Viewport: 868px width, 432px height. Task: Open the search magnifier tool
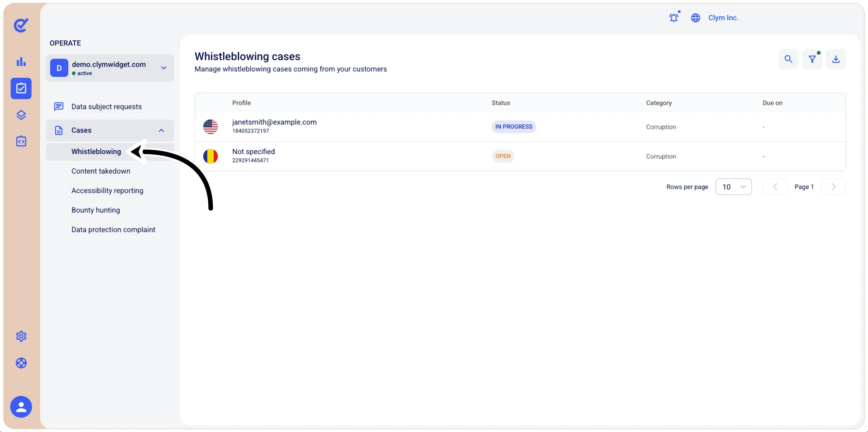tap(788, 59)
